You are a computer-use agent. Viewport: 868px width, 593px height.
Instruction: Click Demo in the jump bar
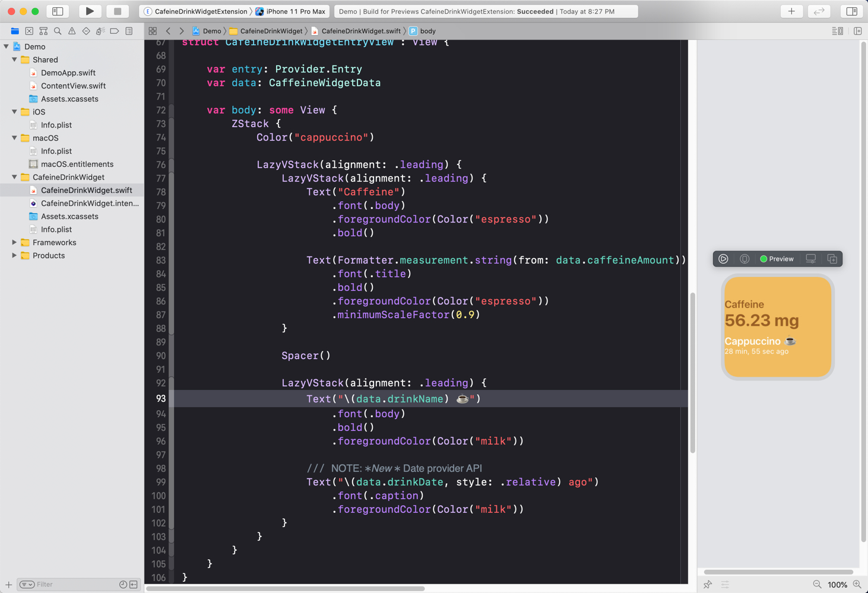click(207, 31)
